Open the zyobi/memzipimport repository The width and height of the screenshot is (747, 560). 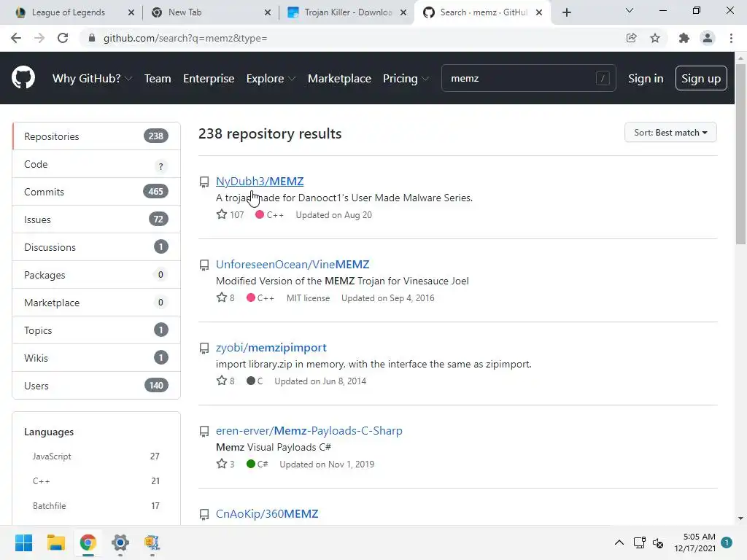click(271, 348)
